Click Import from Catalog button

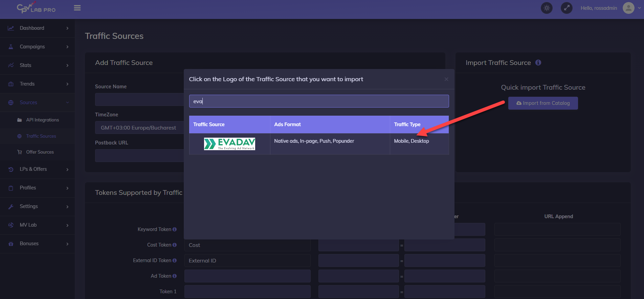(x=543, y=103)
